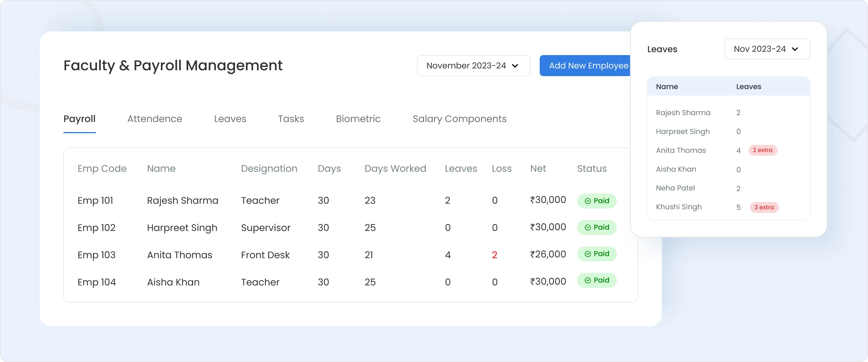Open the Nov 2023-24 dropdown in Leaves panel

(767, 49)
